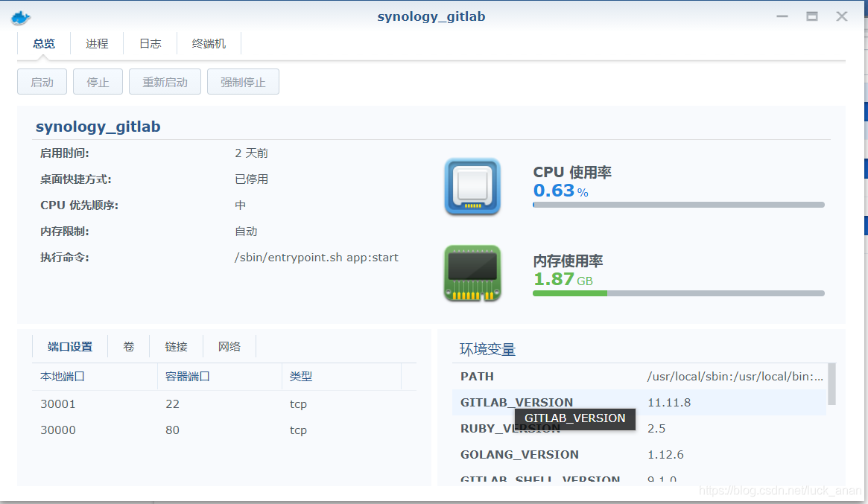Open the 日志 tab

150,44
